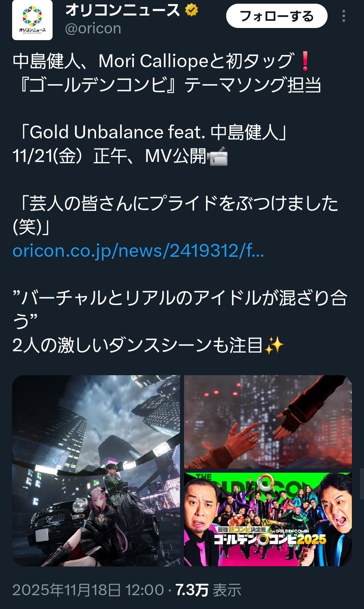Tap the @oricon handle

pyautogui.click(x=93, y=29)
